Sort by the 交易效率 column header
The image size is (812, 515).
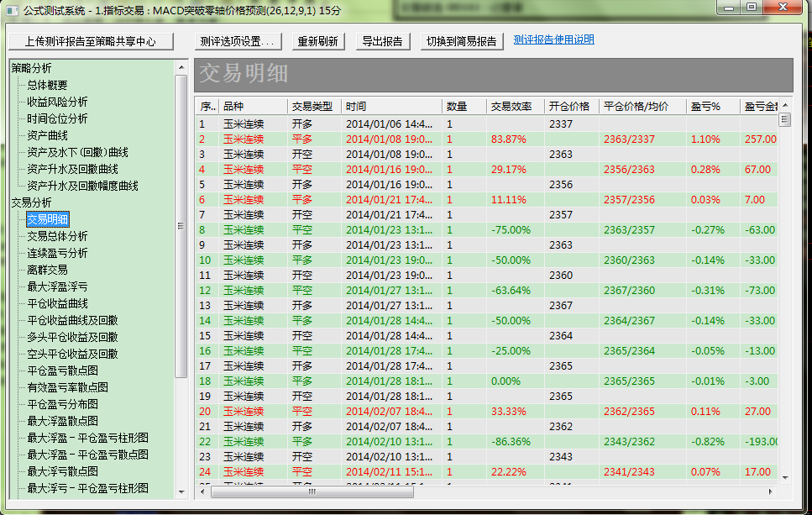pyautogui.click(x=512, y=107)
